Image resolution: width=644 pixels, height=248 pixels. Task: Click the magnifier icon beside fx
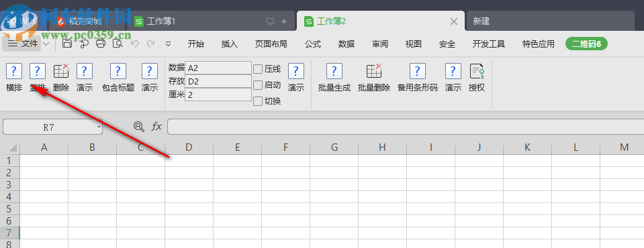coord(139,127)
